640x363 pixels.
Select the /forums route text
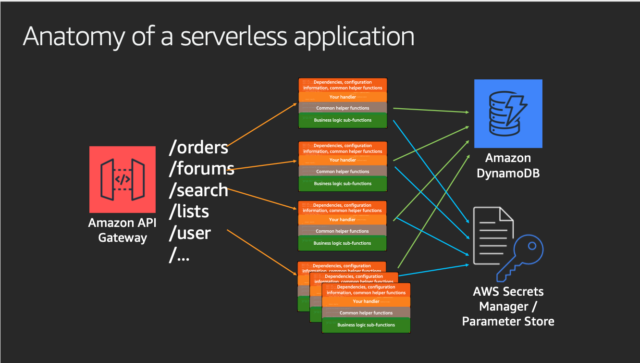pyautogui.click(x=202, y=169)
